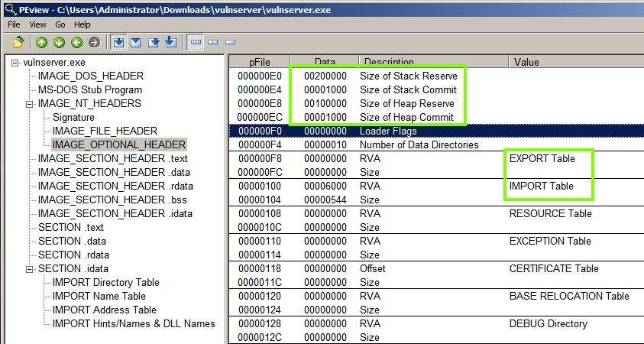Click the fourth blue down-arrow view icon
The image size is (644, 344).
point(171,42)
